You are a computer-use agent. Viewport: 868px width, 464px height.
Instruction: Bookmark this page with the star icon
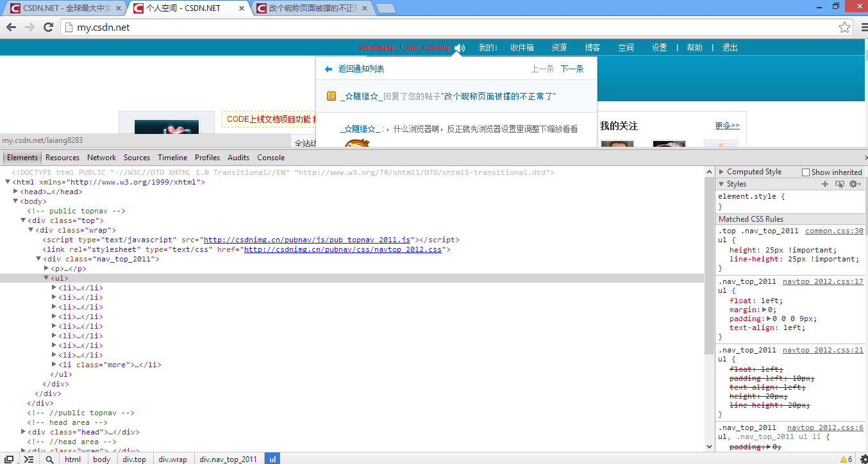(845, 28)
